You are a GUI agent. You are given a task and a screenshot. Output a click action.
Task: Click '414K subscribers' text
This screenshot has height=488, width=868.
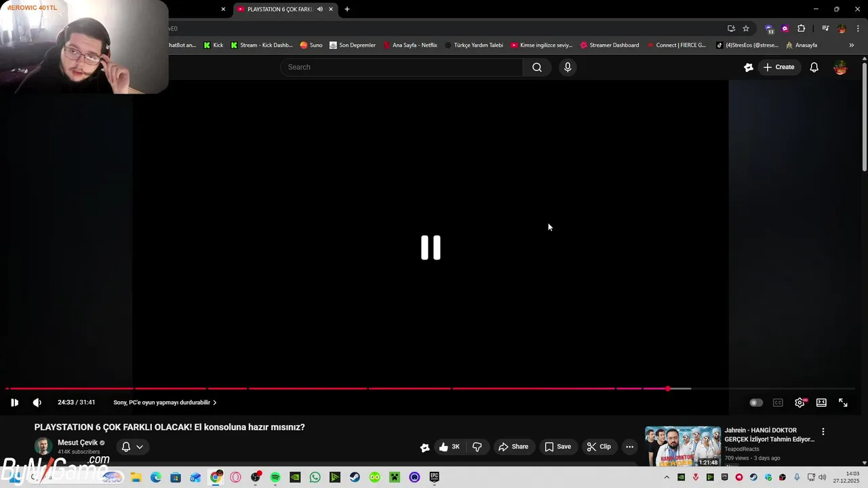pyautogui.click(x=79, y=452)
